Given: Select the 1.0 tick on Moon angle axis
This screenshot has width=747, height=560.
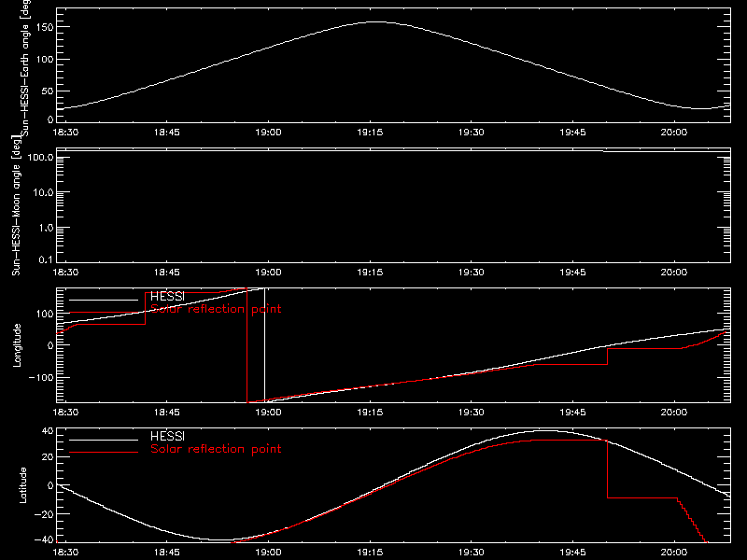Looking at the screenshot, I should click(46, 228).
